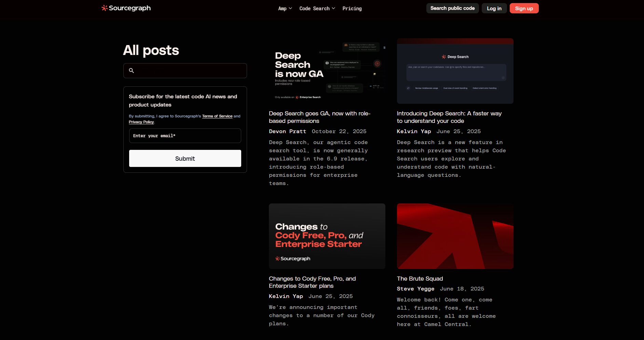The width and height of the screenshot is (644, 340).
Task: Click the Sign up button
Action: pos(524,9)
